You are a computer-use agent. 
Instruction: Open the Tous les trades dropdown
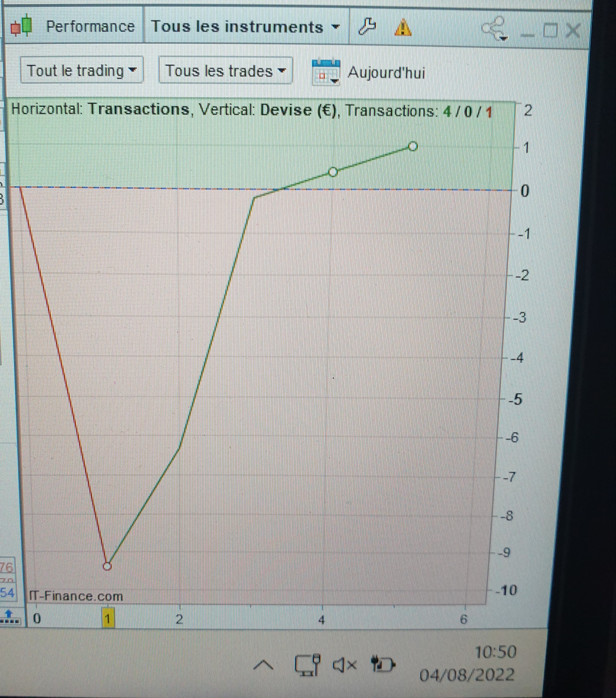click(225, 71)
